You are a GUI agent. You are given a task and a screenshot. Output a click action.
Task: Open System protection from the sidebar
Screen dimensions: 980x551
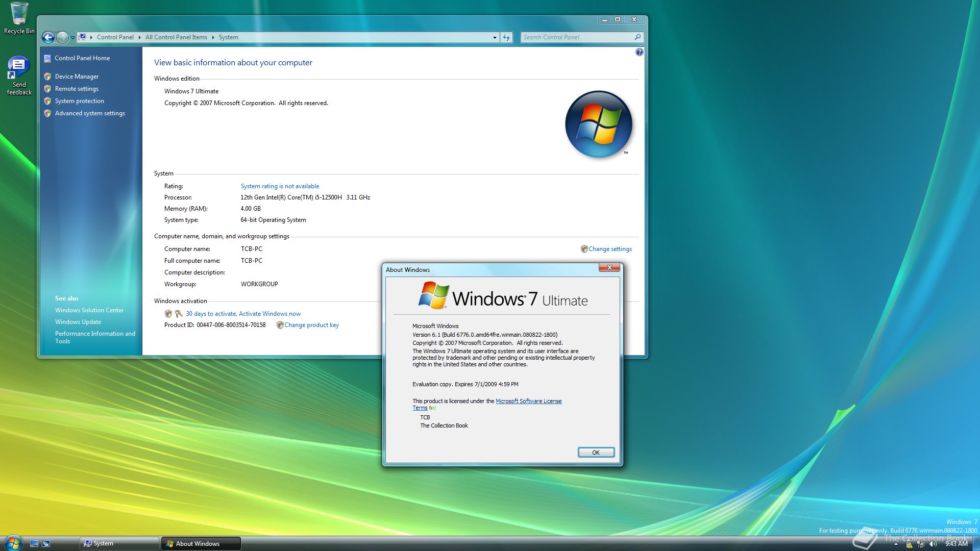coord(79,101)
